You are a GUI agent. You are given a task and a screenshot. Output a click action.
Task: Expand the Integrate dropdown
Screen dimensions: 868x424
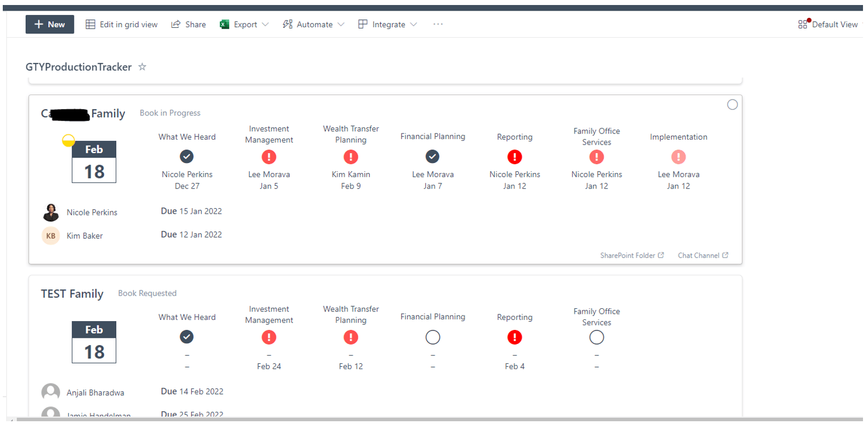pyautogui.click(x=413, y=24)
